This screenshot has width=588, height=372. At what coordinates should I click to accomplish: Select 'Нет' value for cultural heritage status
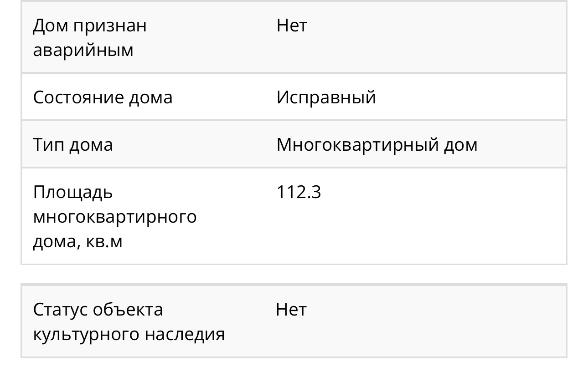291,310
